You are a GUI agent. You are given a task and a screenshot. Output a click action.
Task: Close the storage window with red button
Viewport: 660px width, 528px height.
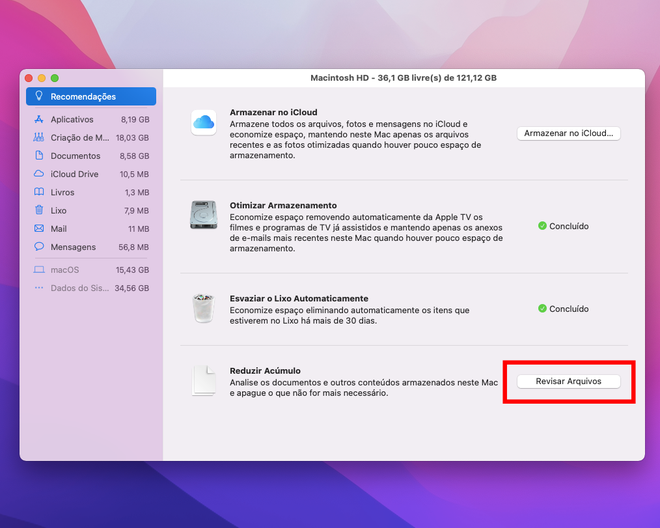pos(29,78)
